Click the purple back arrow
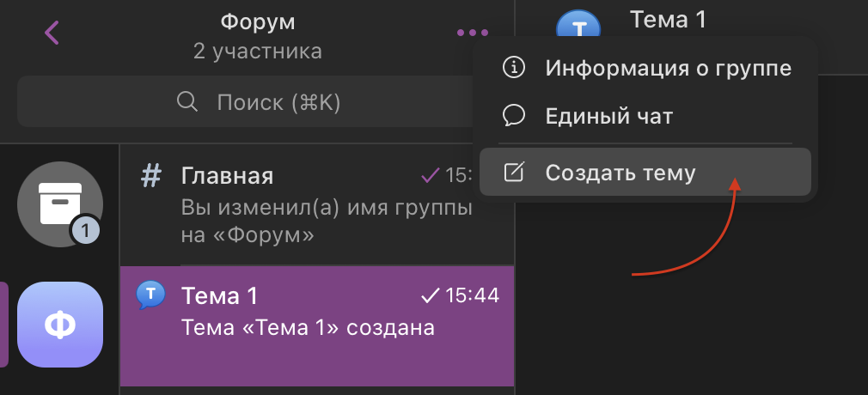This screenshot has width=868, height=395. click(x=52, y=33)
